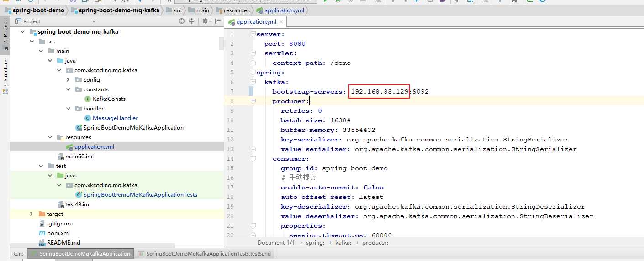The height and width of the screenshot is (261, 644).
Task: Collapse the src folder node
Action: pos(32,42)
